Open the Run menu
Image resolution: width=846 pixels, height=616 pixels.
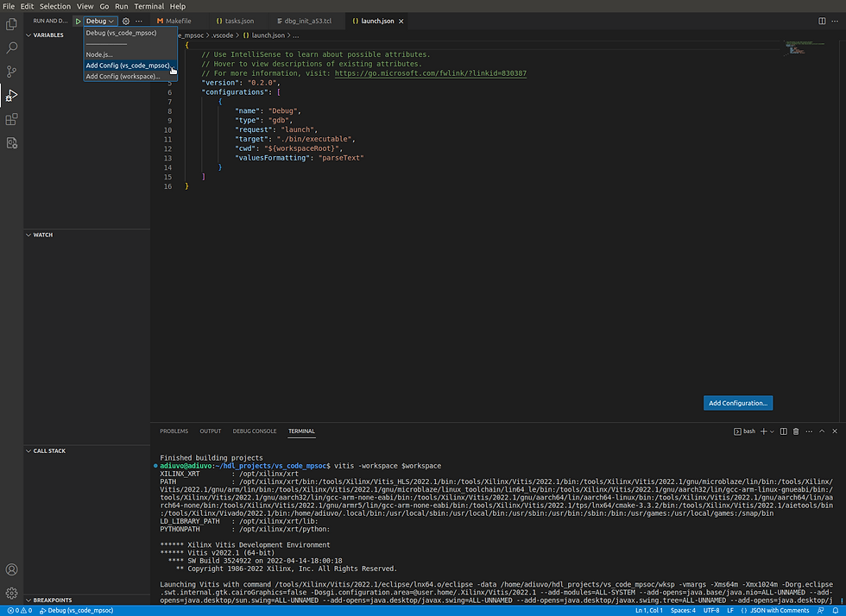coord(122,7)
